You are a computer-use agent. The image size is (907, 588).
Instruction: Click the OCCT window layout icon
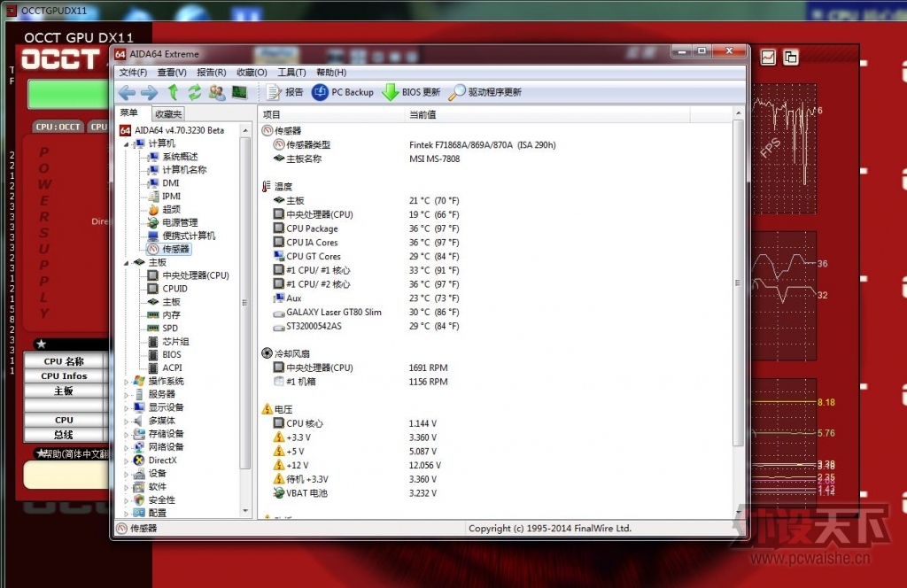790,58
